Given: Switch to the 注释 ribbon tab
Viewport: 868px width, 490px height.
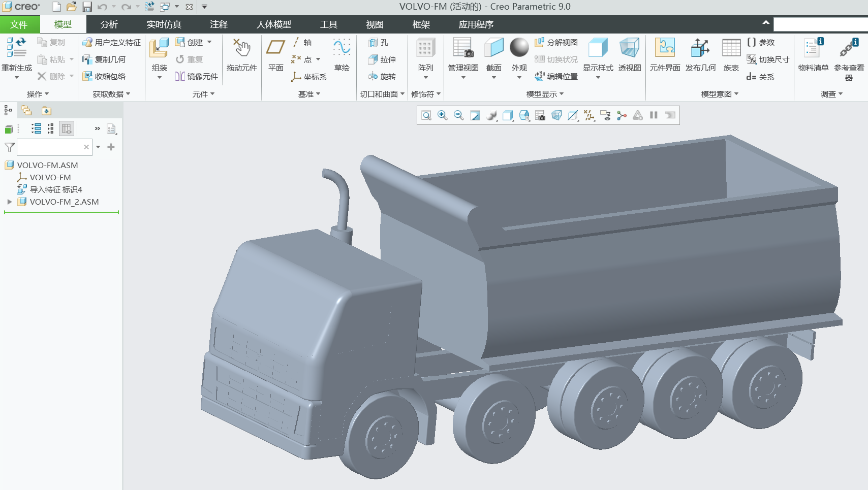Looking at the screenshot, I should click(219, 24).
